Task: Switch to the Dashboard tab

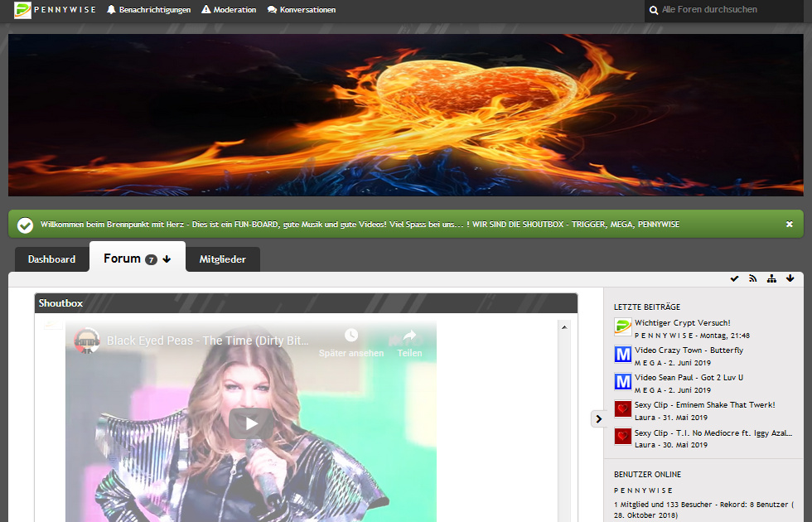Action: (x=51, y=259)
